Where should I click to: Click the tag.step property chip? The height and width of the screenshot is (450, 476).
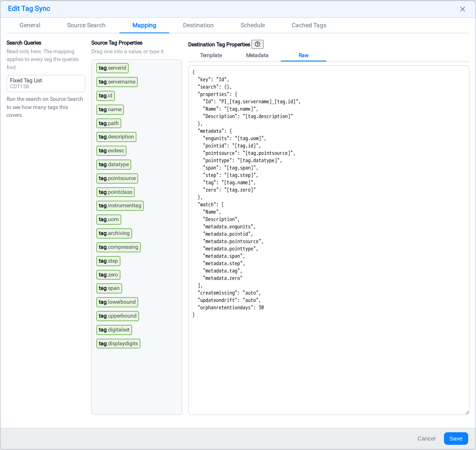click(x=108, y=261)
